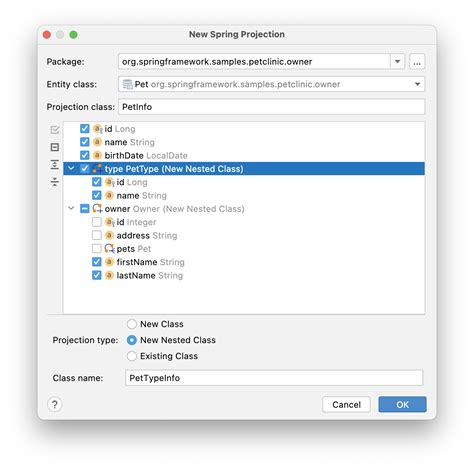Select the type PetType row text

(174, 169)
